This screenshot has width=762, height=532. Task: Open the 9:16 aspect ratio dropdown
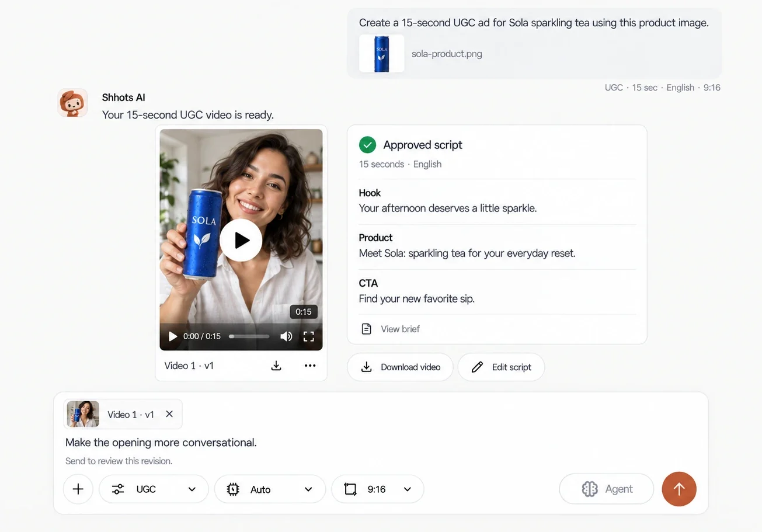pyautogui.click(x=378, y=489)
